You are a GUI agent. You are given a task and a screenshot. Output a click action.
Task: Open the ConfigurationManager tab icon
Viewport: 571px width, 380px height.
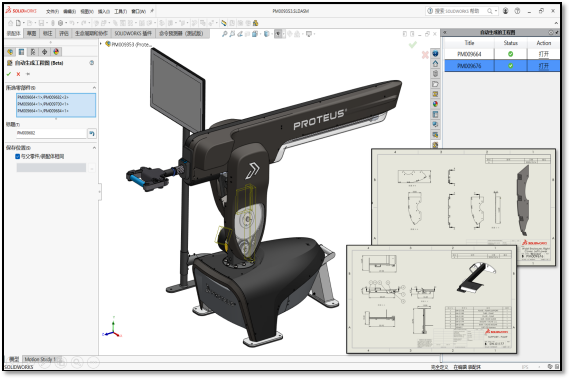pos(33,52)
